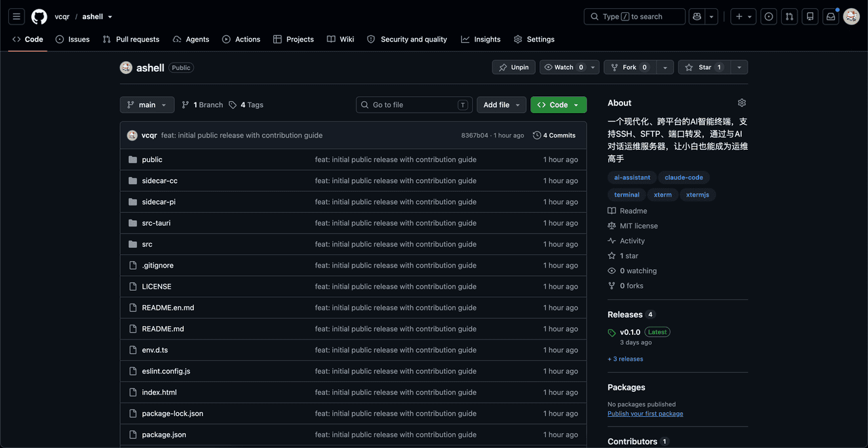Open the env.d.ts file
868x448 pixels.
pos(155,350)
